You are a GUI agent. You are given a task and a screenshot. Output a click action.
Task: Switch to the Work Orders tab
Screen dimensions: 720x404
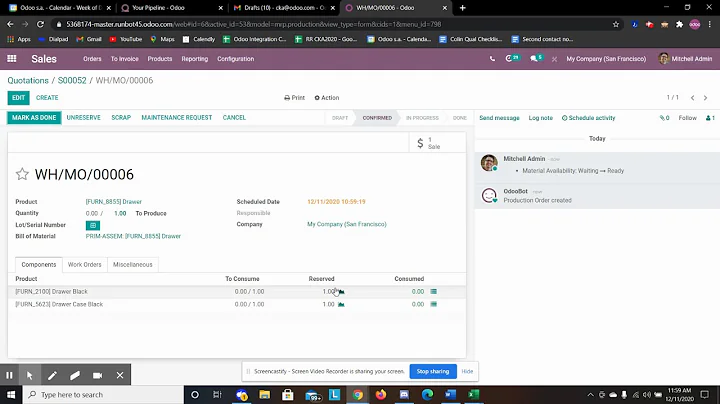pos(84,264)
